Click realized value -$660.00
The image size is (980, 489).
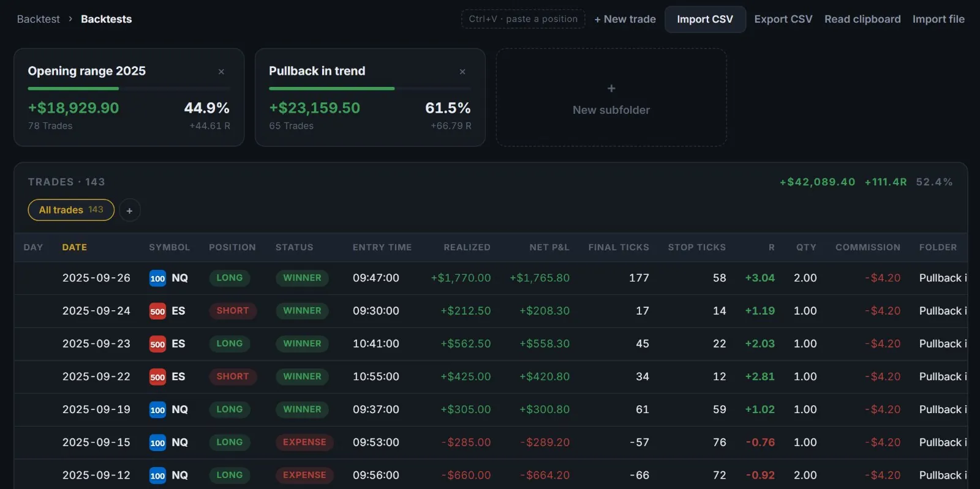466,476
